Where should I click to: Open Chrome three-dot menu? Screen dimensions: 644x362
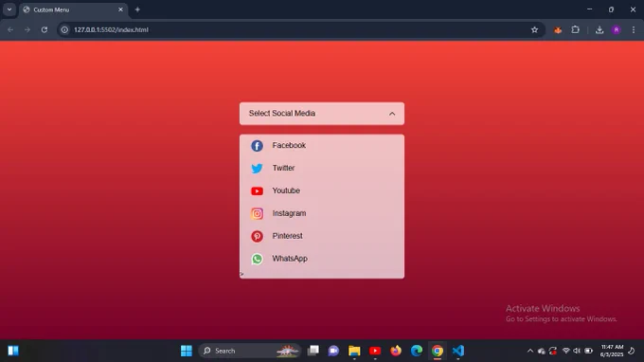point(634,29)
